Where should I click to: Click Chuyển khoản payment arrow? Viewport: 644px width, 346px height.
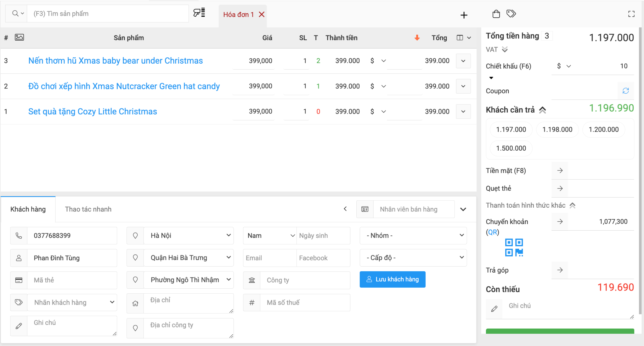pyautogui.click(x=560, y=222)
